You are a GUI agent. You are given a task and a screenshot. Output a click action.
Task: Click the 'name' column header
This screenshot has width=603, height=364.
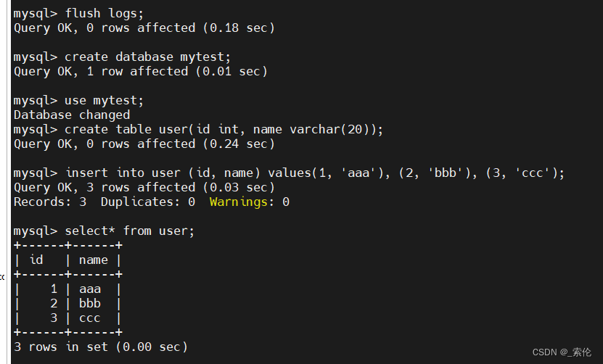[x=94, y=260]
